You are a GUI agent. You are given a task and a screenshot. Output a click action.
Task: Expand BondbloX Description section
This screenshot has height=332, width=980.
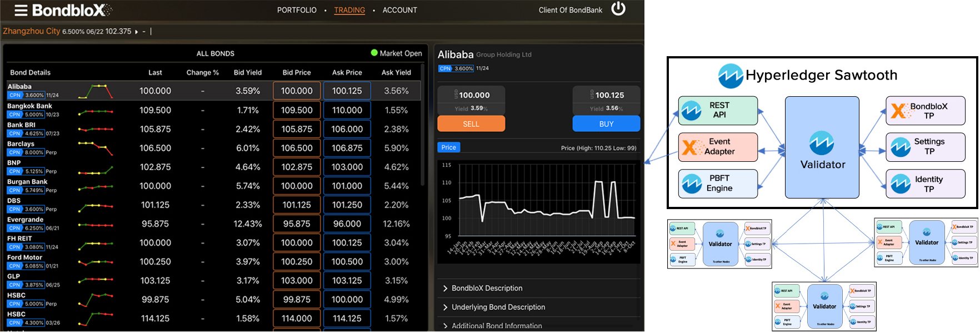pos(483,288)
